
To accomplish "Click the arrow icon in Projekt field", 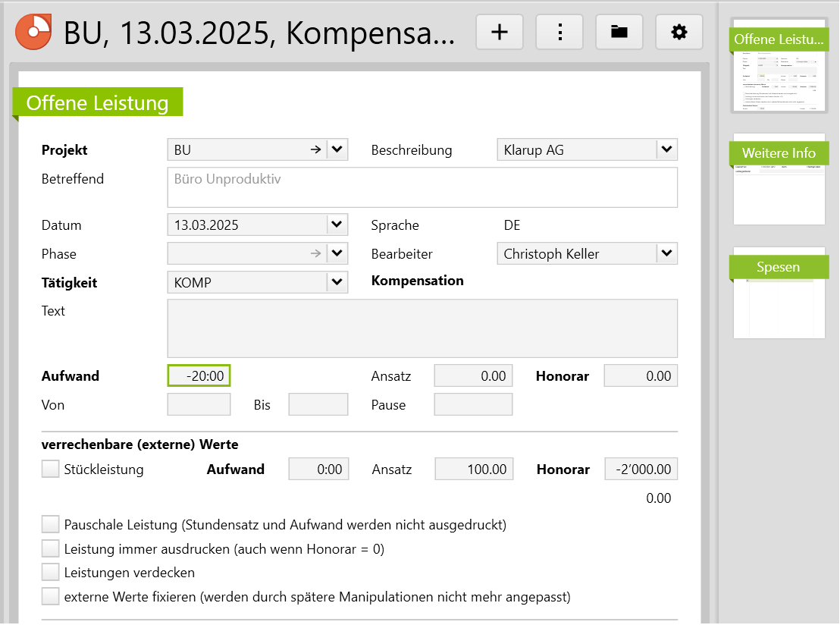I will coord(316,150).
